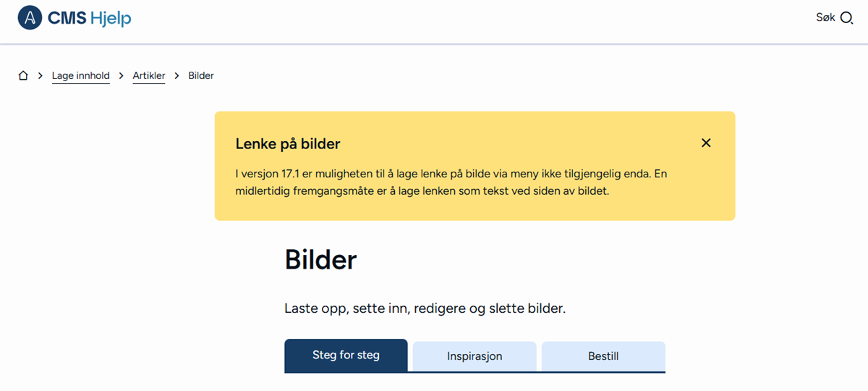Click the Søk label in header
The height and width of the screenshot is (391, 868).
[825, 17]
